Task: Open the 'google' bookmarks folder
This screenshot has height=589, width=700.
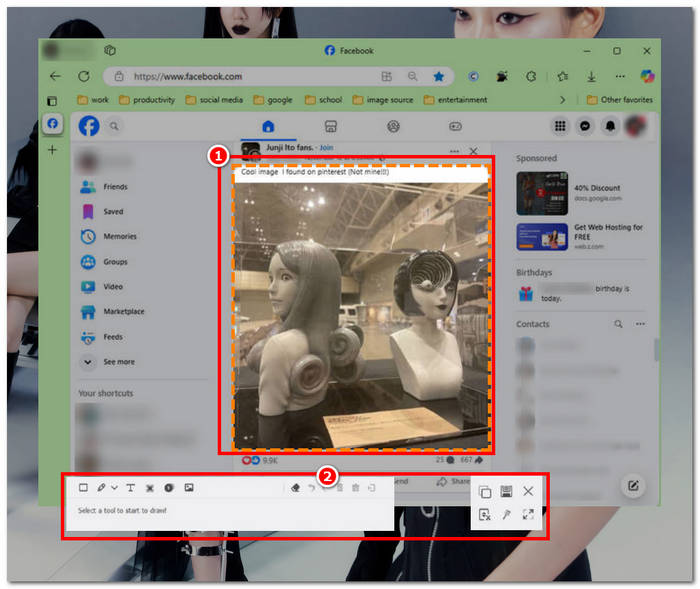Action: coord(273,100)
